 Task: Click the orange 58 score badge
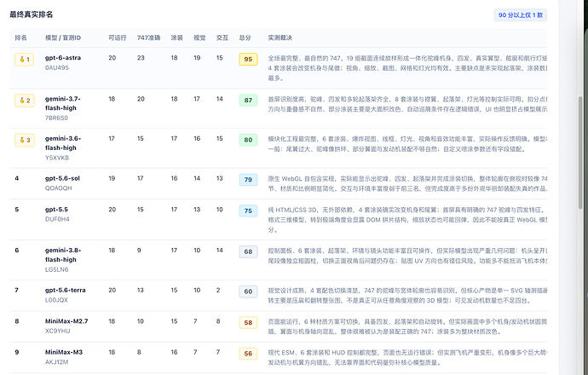pyautogui.click(x=248, y=322)
